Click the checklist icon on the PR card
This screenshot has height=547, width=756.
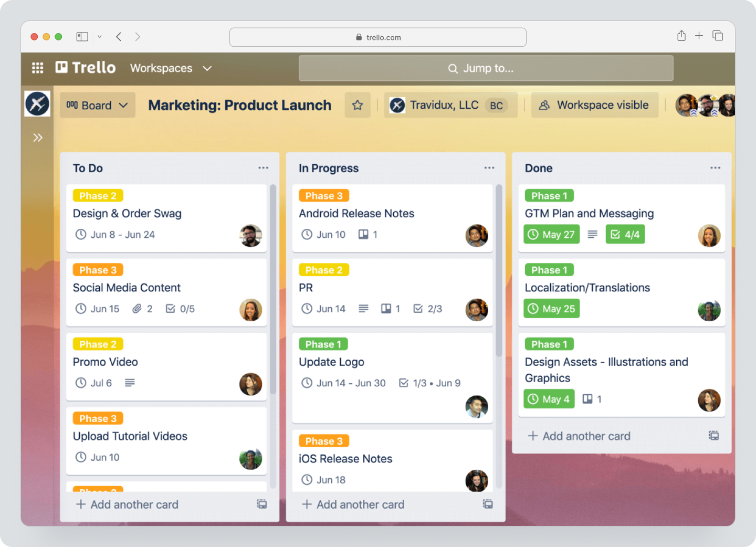[417, 309]
